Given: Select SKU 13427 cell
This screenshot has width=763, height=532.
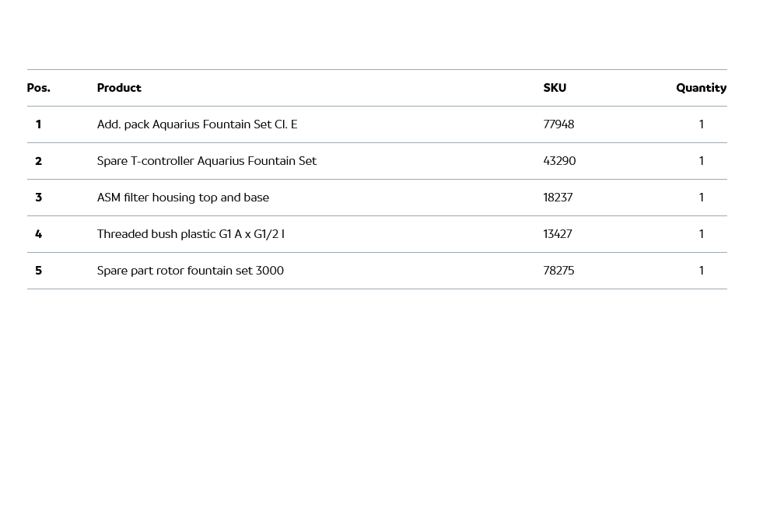Looking at the screenshot, I should click(x=558, y=234).
